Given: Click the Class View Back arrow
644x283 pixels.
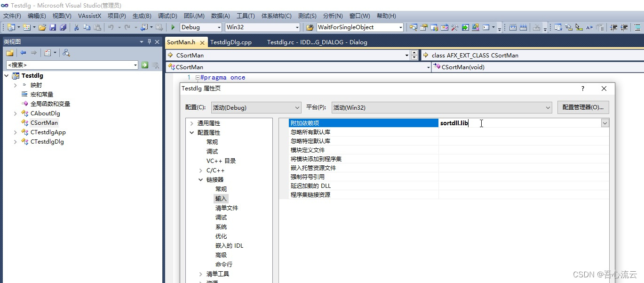Looking at the screenshot, I should [x=23, y=53].
